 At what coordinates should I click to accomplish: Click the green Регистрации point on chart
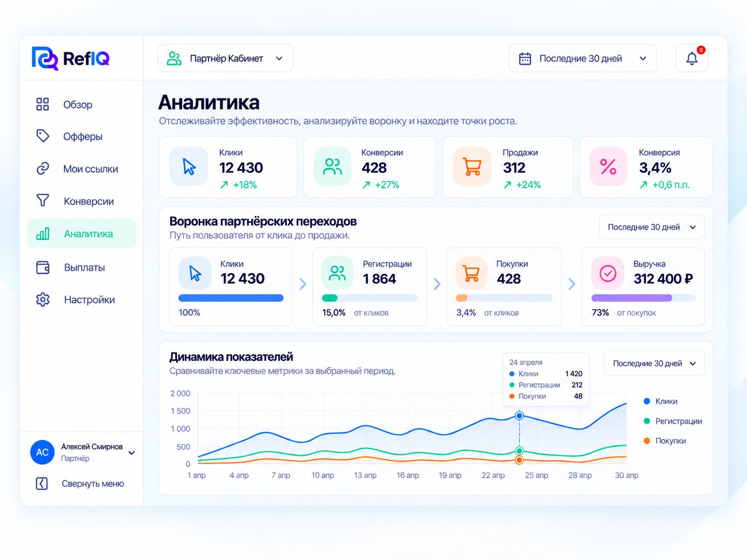coord(519,451)
